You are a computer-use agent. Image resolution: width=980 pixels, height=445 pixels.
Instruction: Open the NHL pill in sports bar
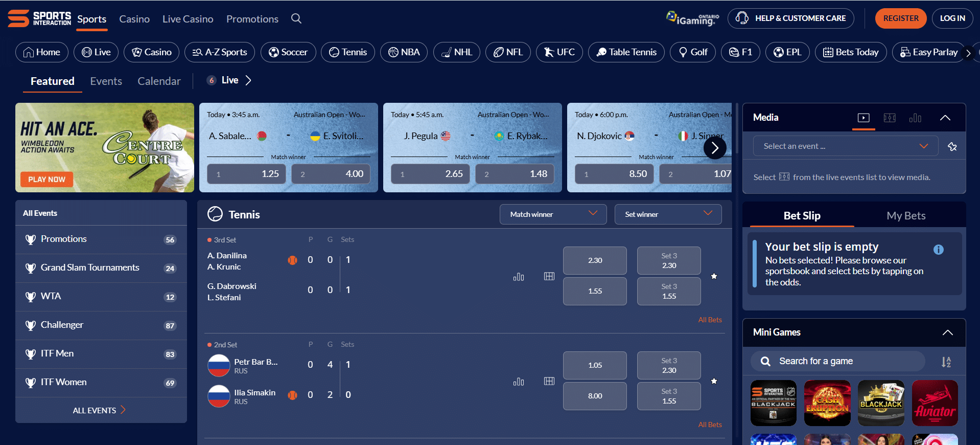point(457,52)
